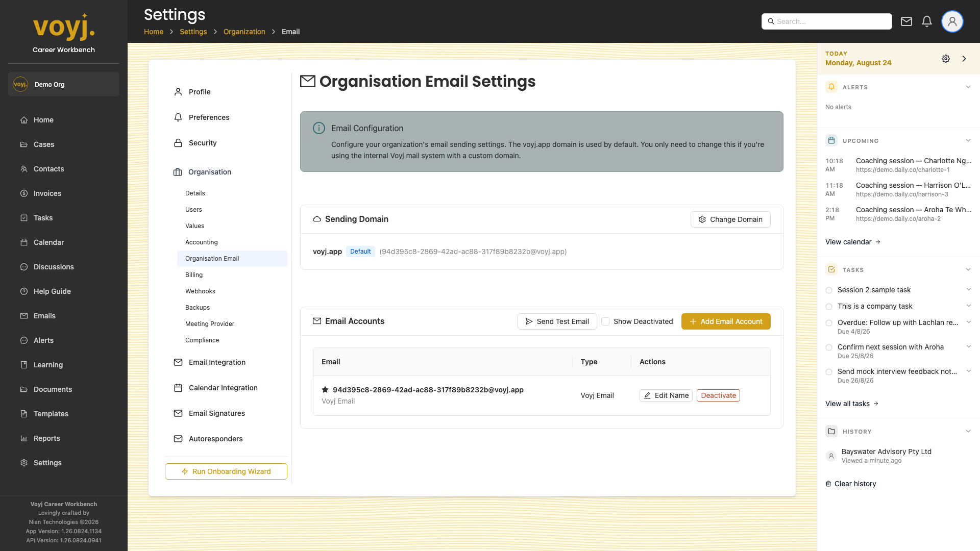This screenshot has width=980, height=551.
Task: Click the Alerts icon in left sidebar
Action: pos(24,340)
